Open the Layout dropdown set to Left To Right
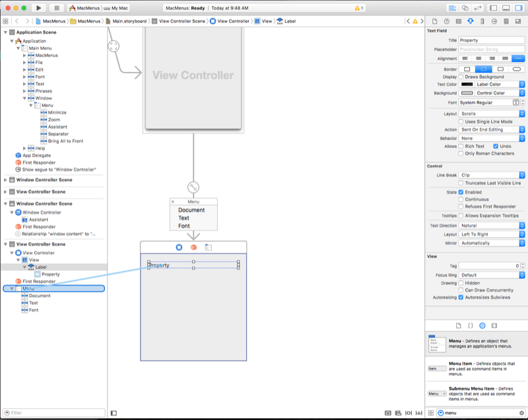 pos(488,233)
